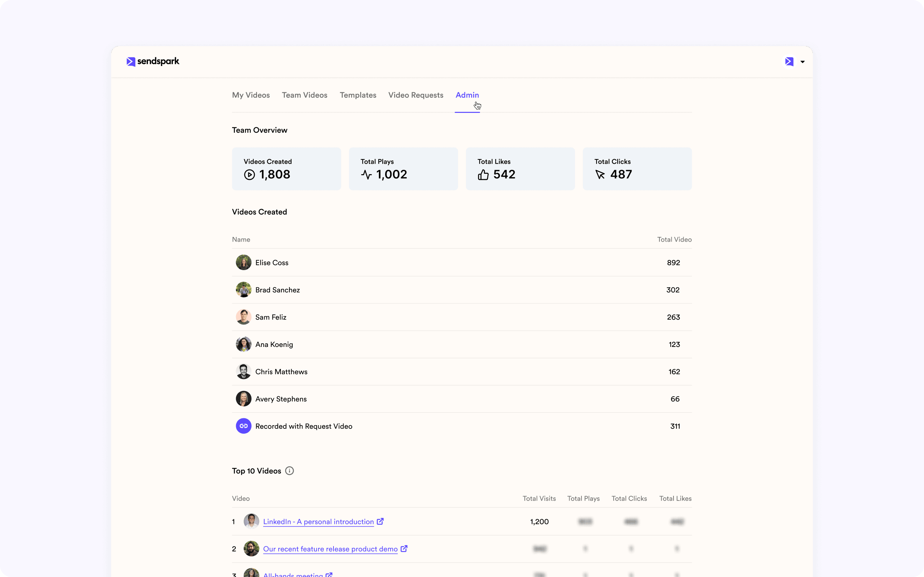
Task: Click the Admin tab underline toggle
Action: point(468,111)
